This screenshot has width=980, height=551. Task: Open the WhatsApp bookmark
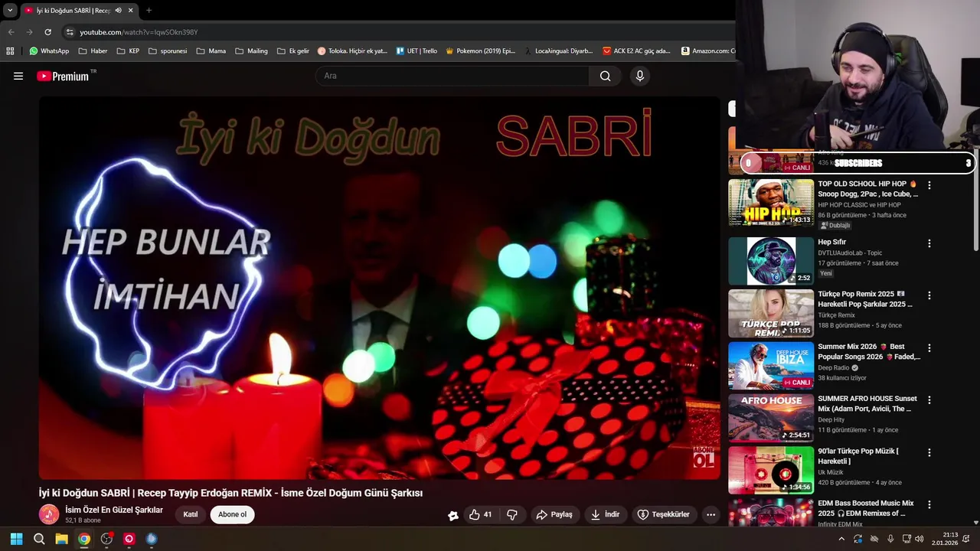[x=49, y=51]
